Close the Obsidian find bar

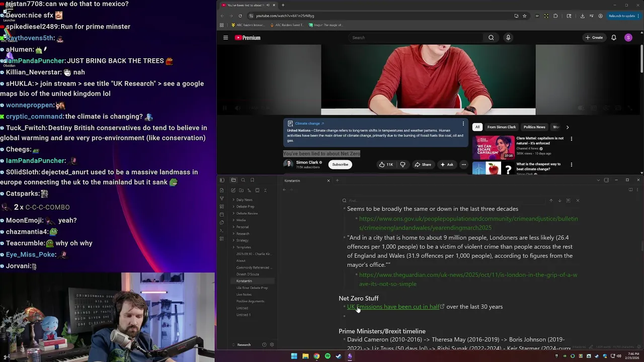click(578, 201)
